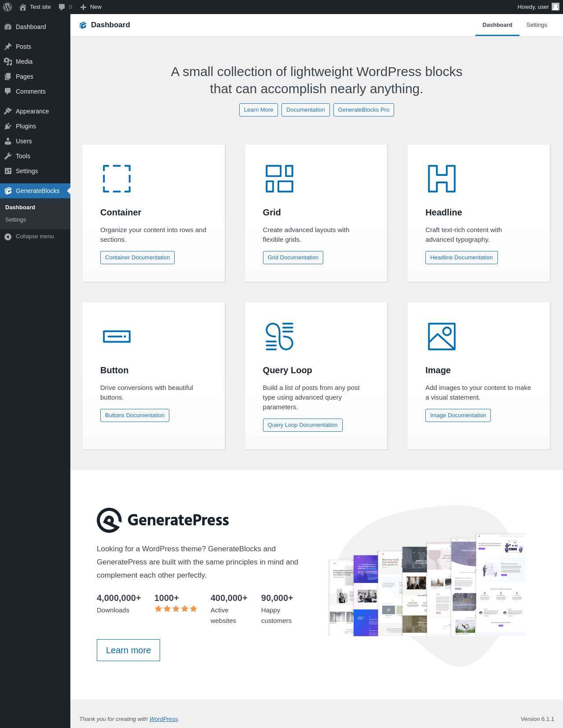The width and height of the screenshot is (563, 728).
Task: Open the GenerateBlocks Pro button
Action: [x=364, y=110]
